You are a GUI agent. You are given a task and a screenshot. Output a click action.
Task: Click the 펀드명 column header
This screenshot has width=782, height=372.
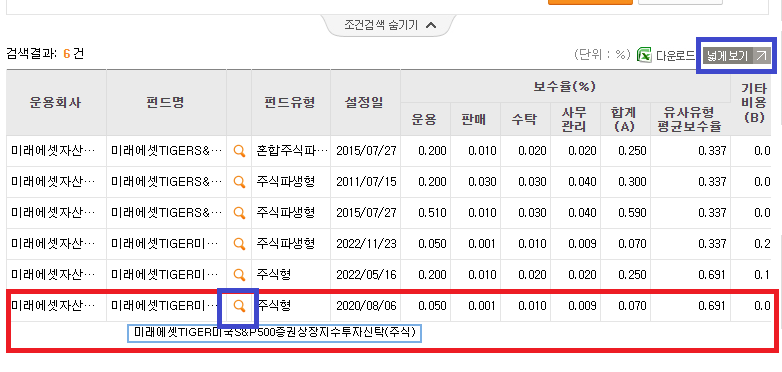[166, 103]
